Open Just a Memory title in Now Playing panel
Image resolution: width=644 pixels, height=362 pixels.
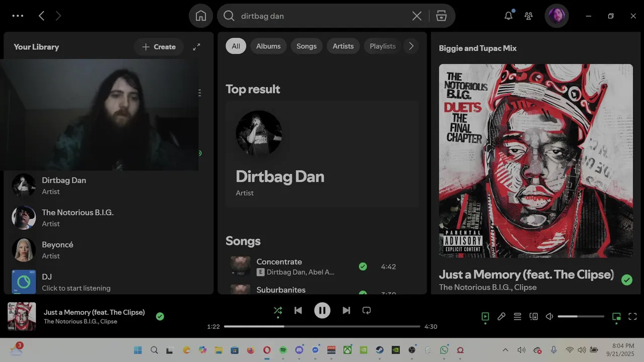click(526, 275)
